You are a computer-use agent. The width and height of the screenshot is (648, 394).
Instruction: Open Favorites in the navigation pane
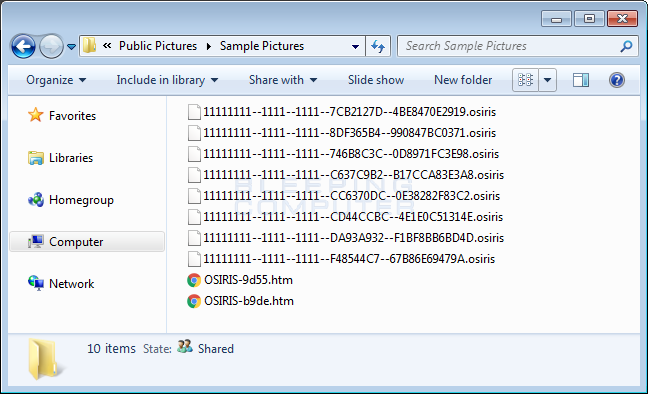coord(72,116)
